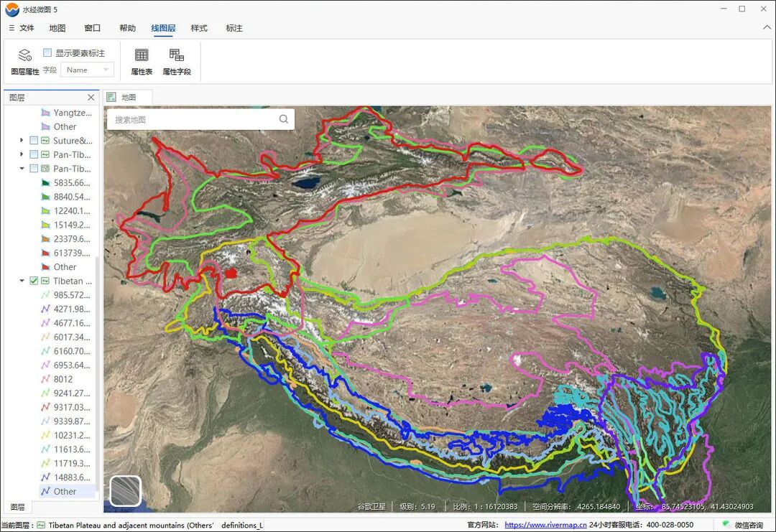This screenshot has height=532, width=776.
Task: Open the attribute table icon
Action: pos(142,55)
